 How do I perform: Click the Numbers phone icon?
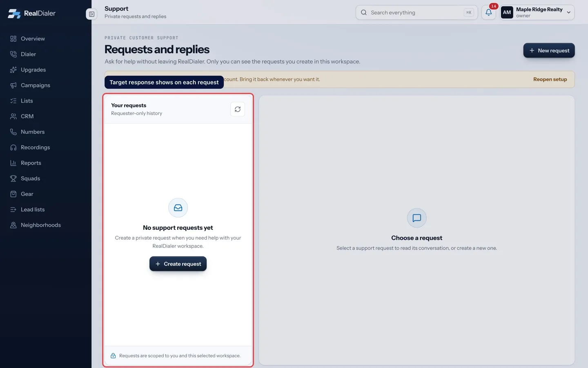click(x=13, y=132)
